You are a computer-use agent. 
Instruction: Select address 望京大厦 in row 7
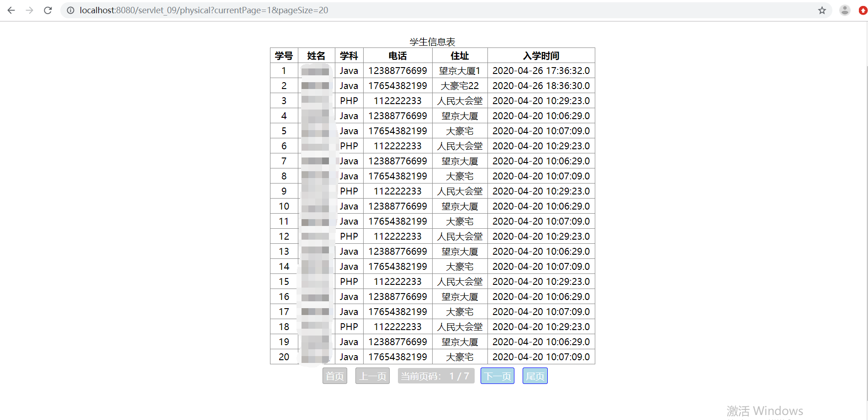tap(460, 161)
